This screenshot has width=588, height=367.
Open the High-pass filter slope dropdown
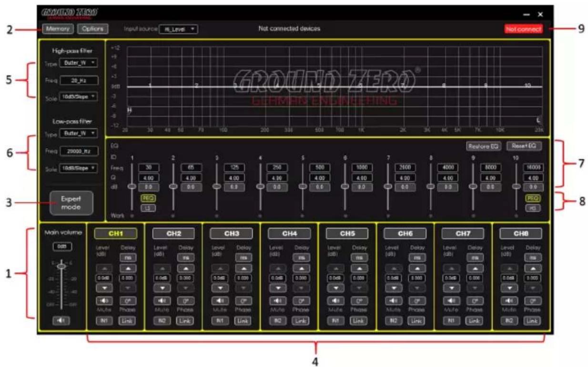78,96
